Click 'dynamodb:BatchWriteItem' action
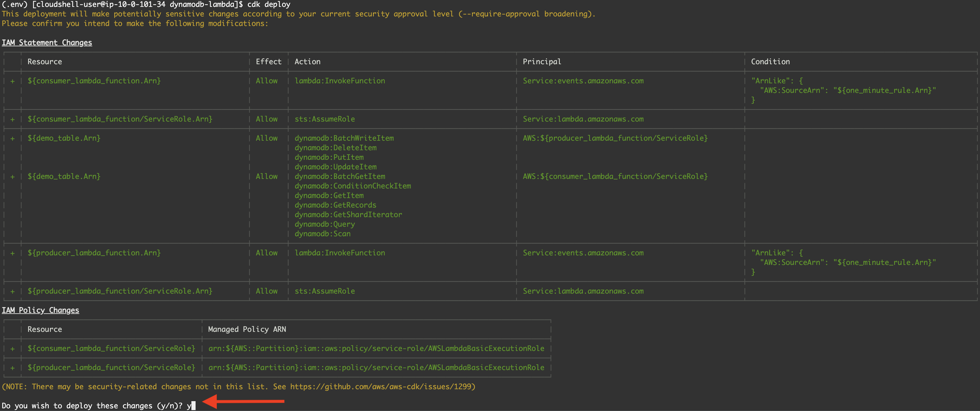Screen dimensions: 980x411 [x=344, y=138]
